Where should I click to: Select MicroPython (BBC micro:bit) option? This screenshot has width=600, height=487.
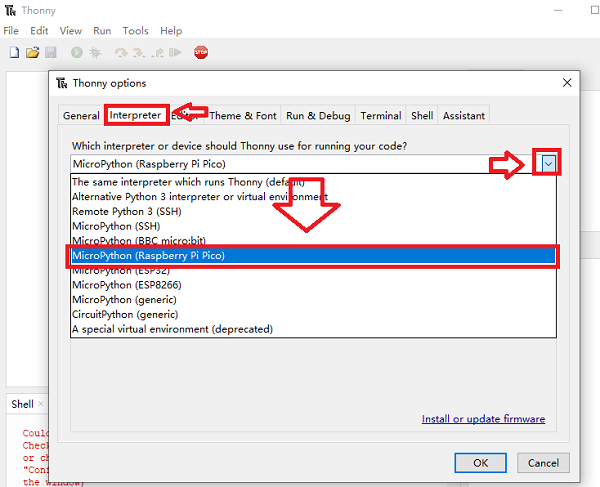(x=313, y=241)
